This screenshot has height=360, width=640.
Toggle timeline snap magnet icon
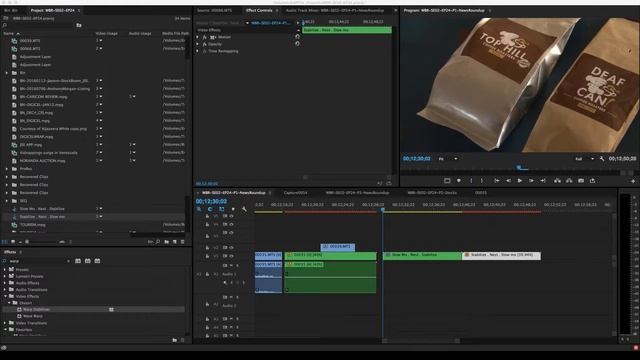[x=210, y=209]
